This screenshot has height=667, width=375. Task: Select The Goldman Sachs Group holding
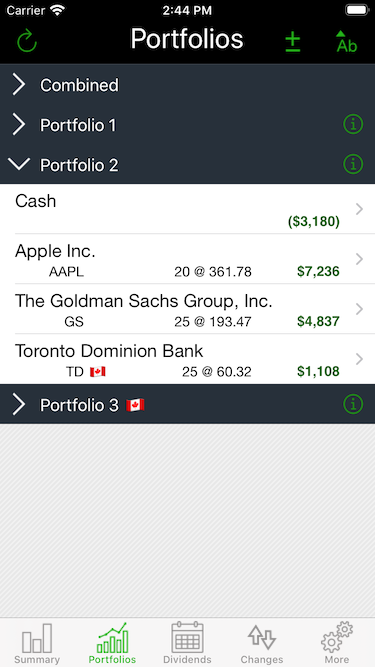click(x=188, y=309)
